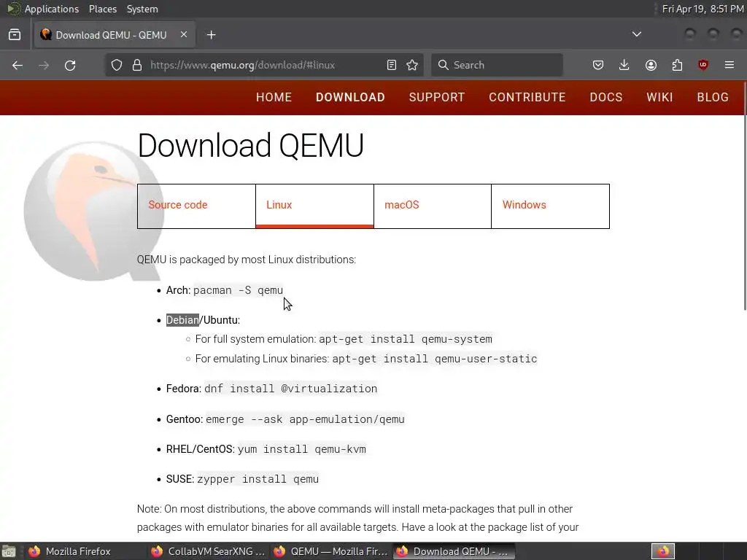Click the highlighted 'Debian' text
The image size is (747, 560).
pos(182,320)
